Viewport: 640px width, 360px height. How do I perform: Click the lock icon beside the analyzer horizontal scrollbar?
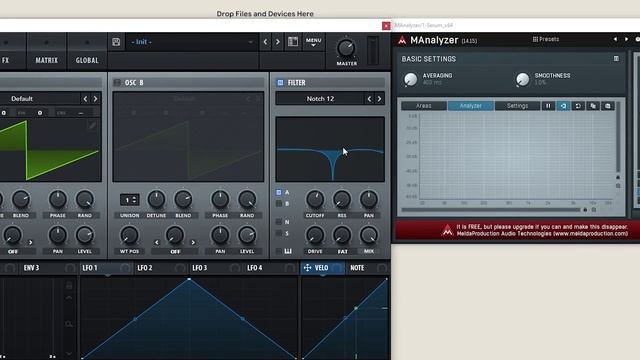pos(585,210)
